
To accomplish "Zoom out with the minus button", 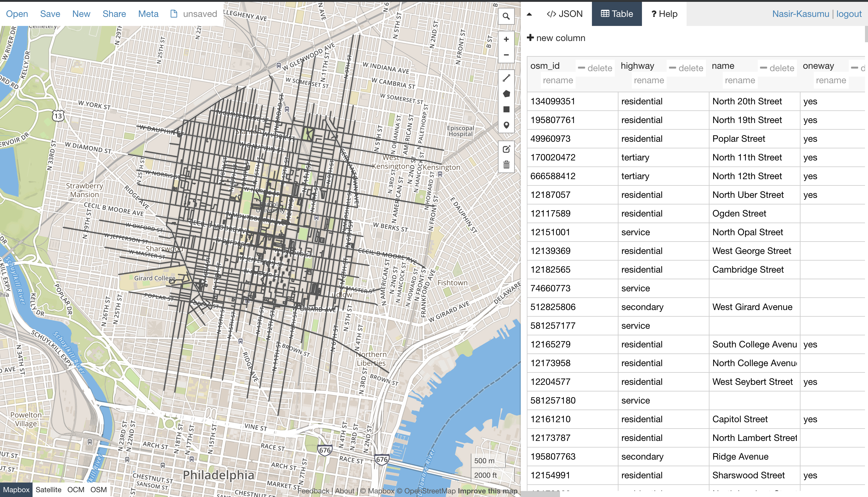I will (x=506, y=55).
